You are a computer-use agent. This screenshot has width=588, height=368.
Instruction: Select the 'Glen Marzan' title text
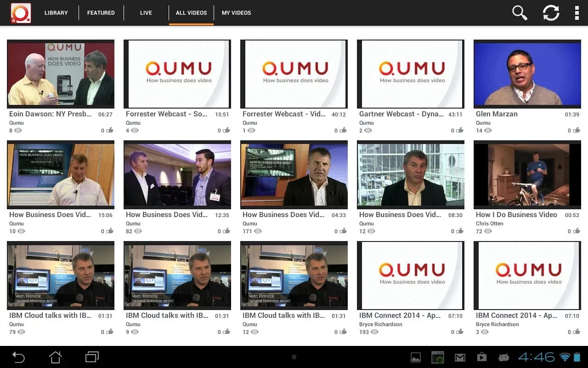point(497,114)
